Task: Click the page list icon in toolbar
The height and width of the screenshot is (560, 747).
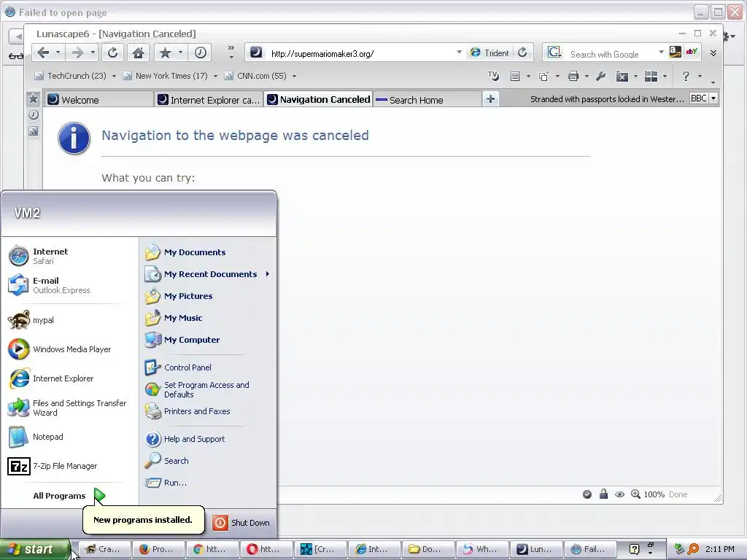Action: coord(515,76)
